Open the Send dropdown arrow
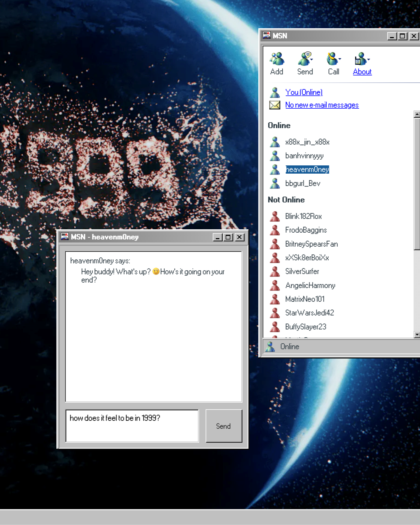Image resolution: width=420 pixels, height=525 pixels. pos(312,59)
